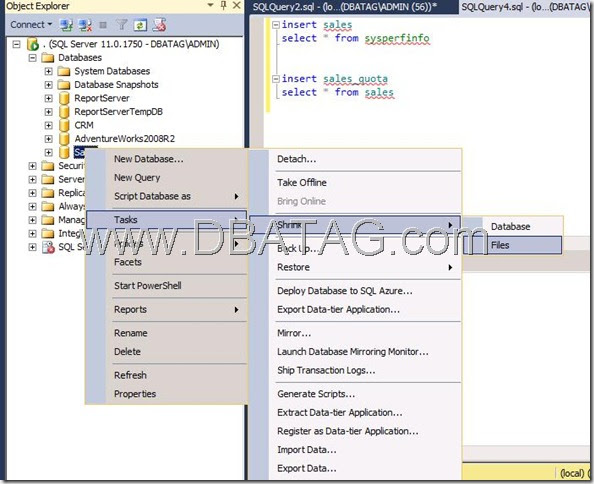The width and height of the screenshot is (594, 484).
Task: Click the ReportServerTempDB database icon
Action: (64, 112)
